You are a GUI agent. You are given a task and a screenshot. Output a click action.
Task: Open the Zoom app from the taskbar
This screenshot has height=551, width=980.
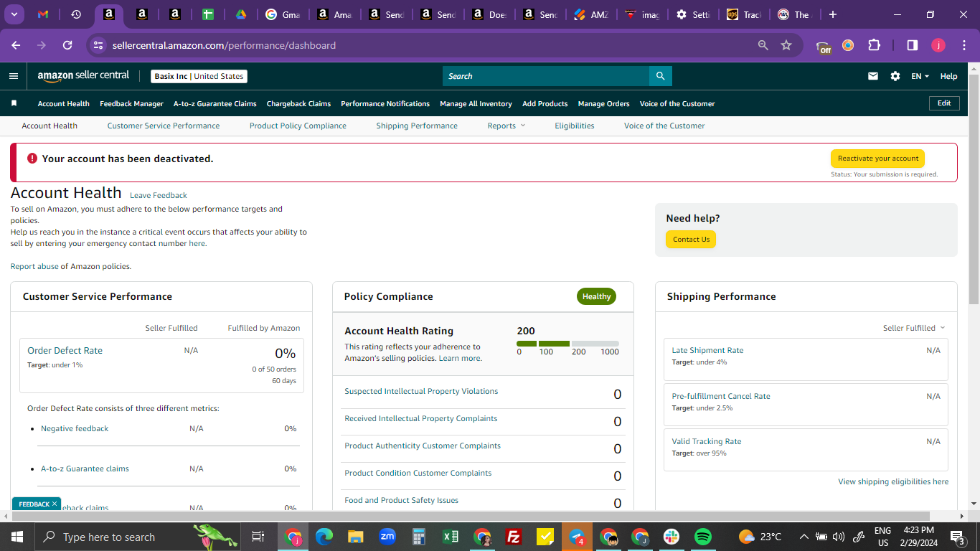point(387,537)
